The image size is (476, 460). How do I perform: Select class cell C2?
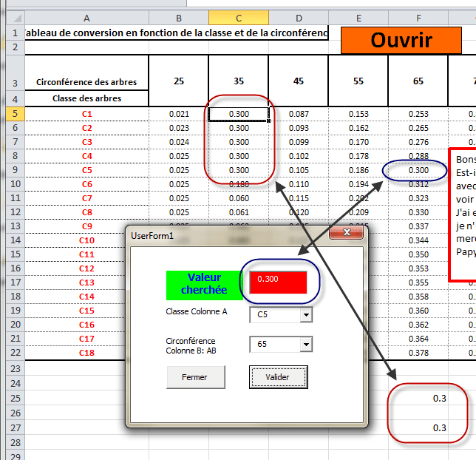click(x=86, y=128)
